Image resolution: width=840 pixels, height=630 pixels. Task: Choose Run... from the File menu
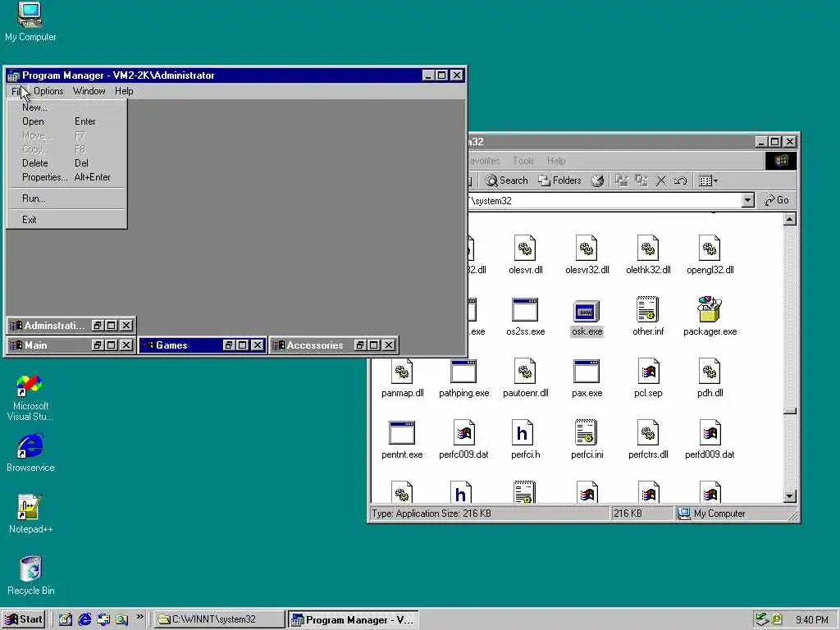pyautogui.click(x=66, y=199)
